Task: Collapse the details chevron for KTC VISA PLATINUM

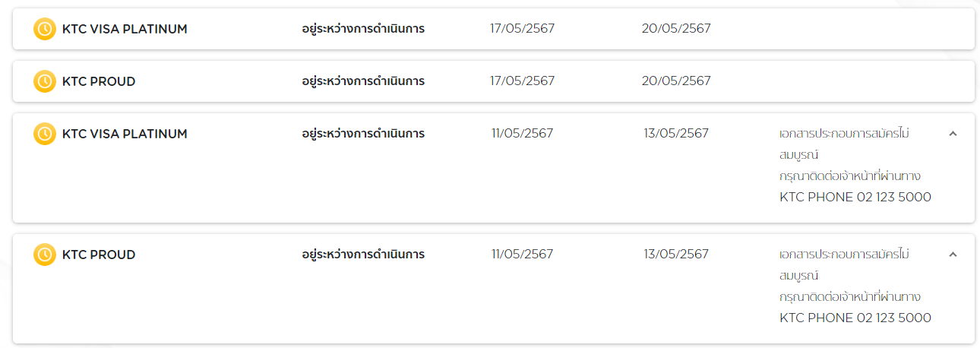Action: 953,134
